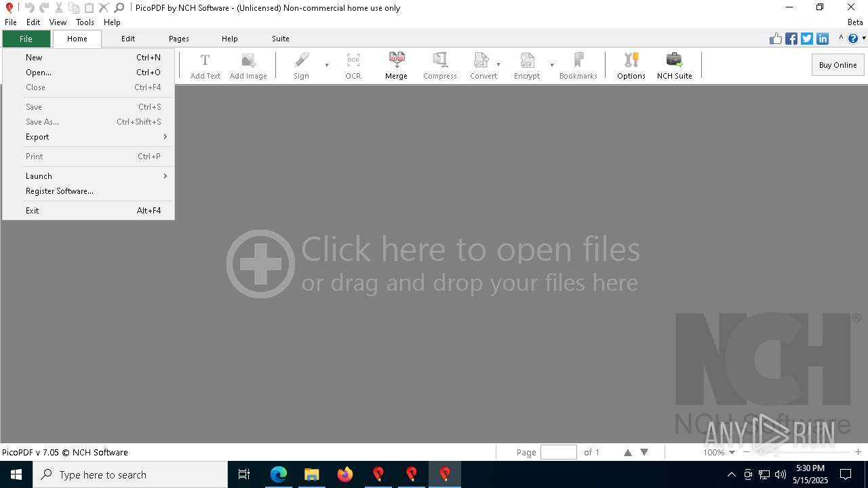This screenshot has width=868, height=488.
Task: Click the Add Text tool
Action: click(205, 66)
